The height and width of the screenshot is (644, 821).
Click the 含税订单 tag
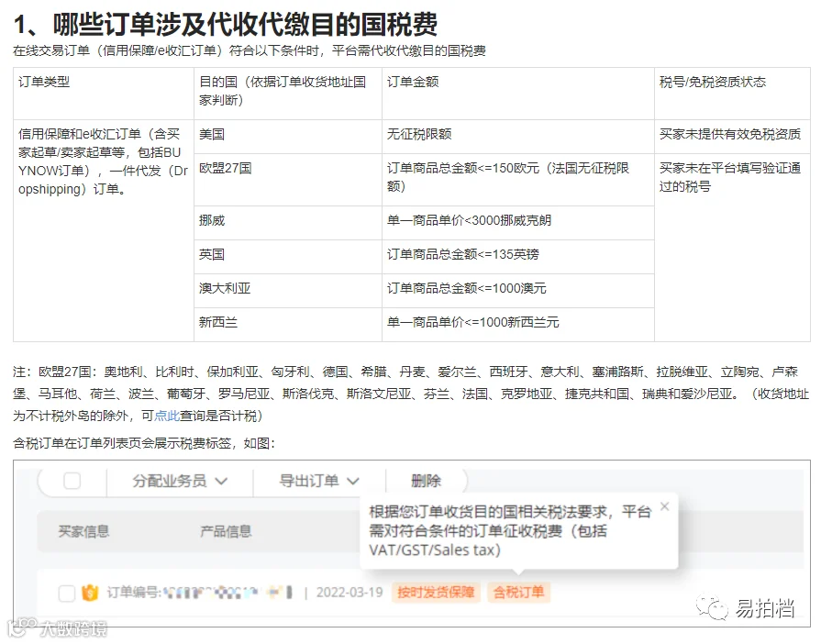point(518,592)
